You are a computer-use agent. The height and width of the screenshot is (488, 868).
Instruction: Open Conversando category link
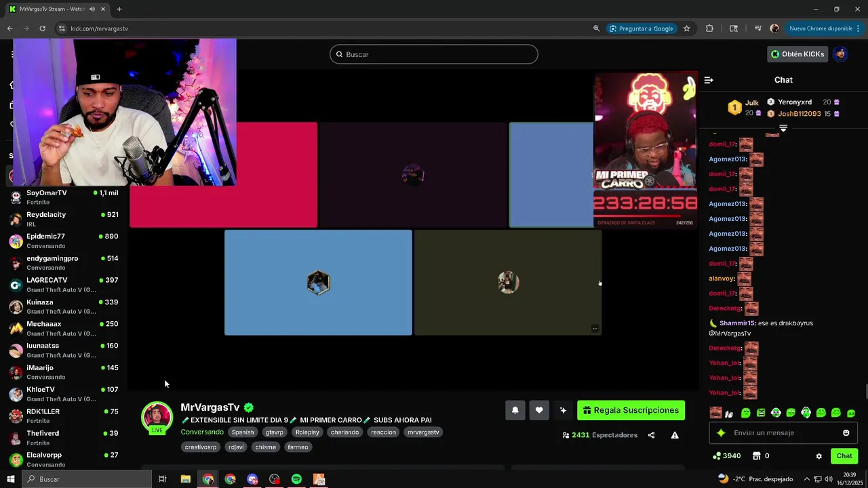202,432
